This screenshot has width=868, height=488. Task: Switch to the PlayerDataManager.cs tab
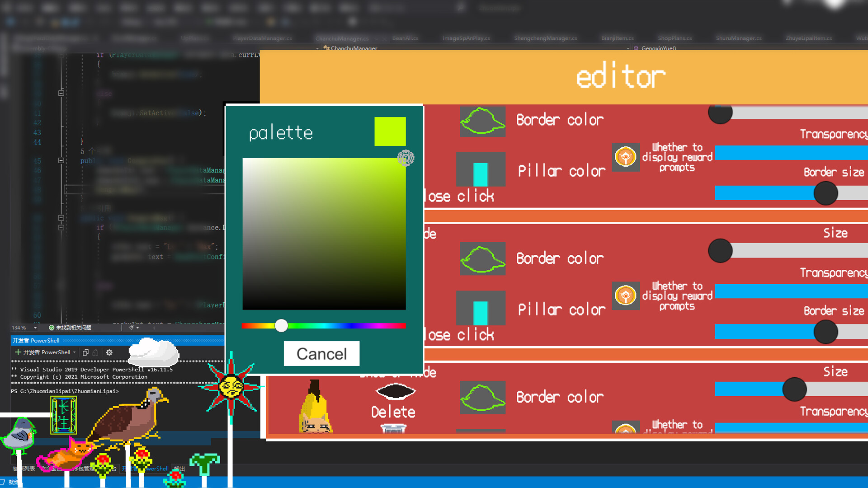[x=264, y=38]
